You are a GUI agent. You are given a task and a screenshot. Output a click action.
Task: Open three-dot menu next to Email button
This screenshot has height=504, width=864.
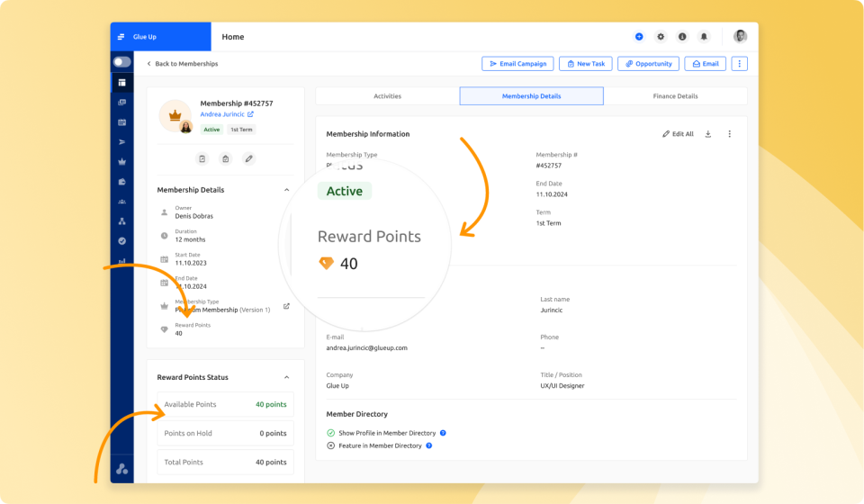[739, 64]
